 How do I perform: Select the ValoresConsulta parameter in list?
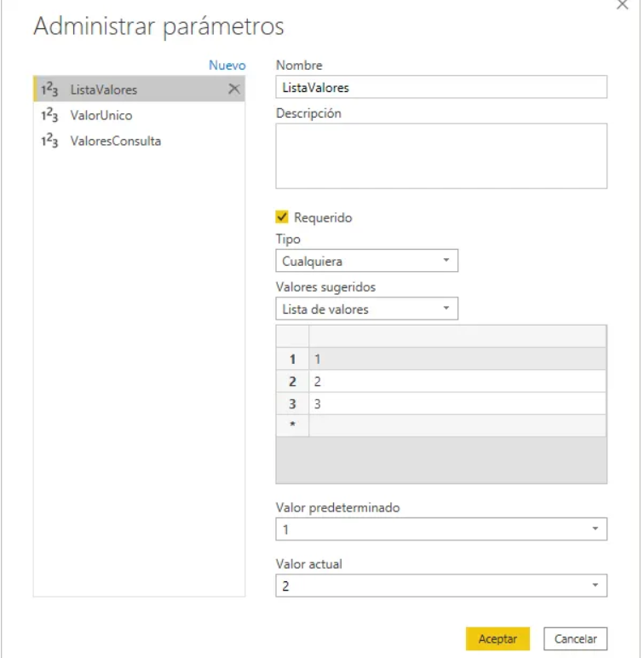click(x=115, y=141)
